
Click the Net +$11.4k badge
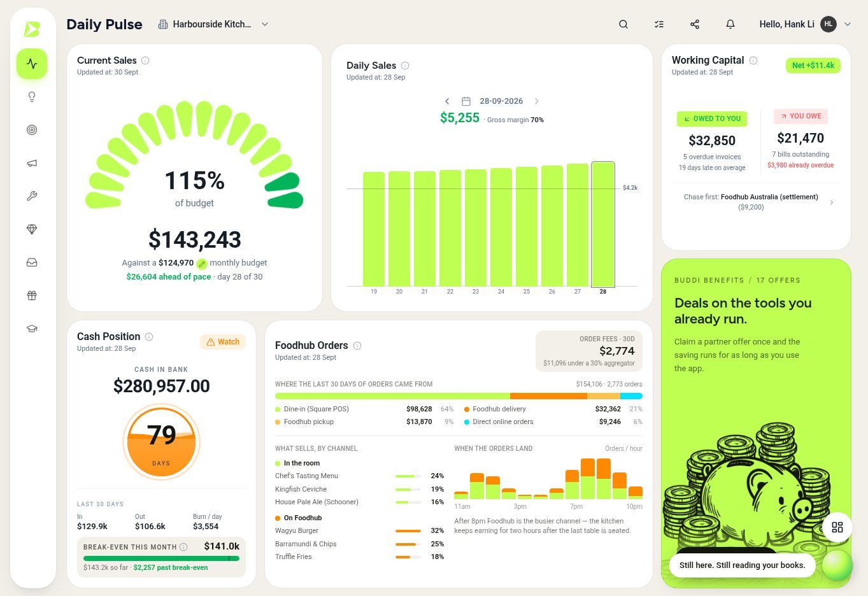(813, 66)
